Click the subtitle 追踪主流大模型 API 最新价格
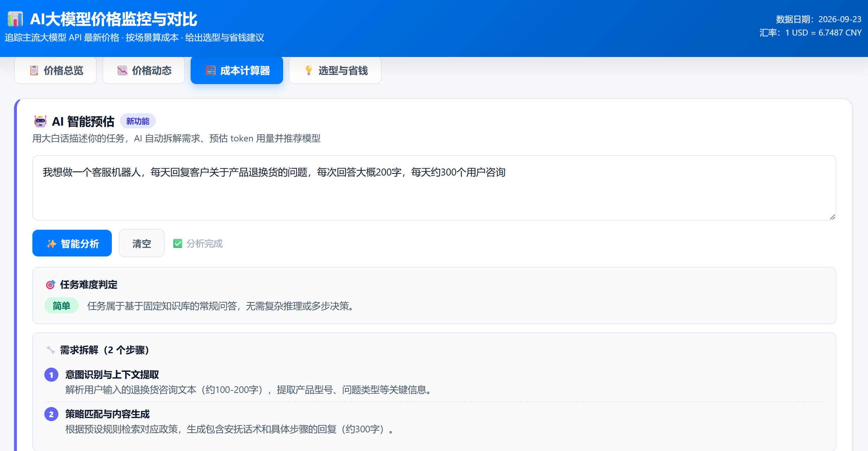 (x=134, y=38)
